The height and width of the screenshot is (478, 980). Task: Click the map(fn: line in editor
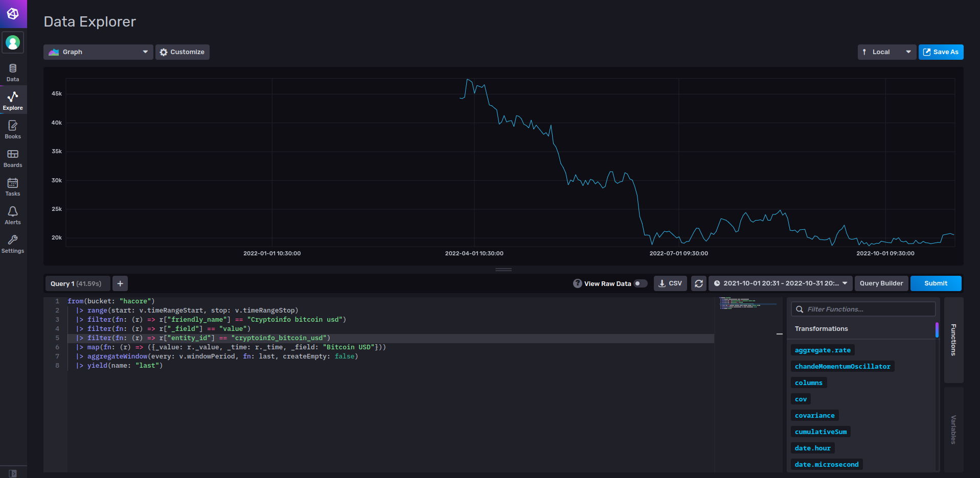click(x=231, y=347)
